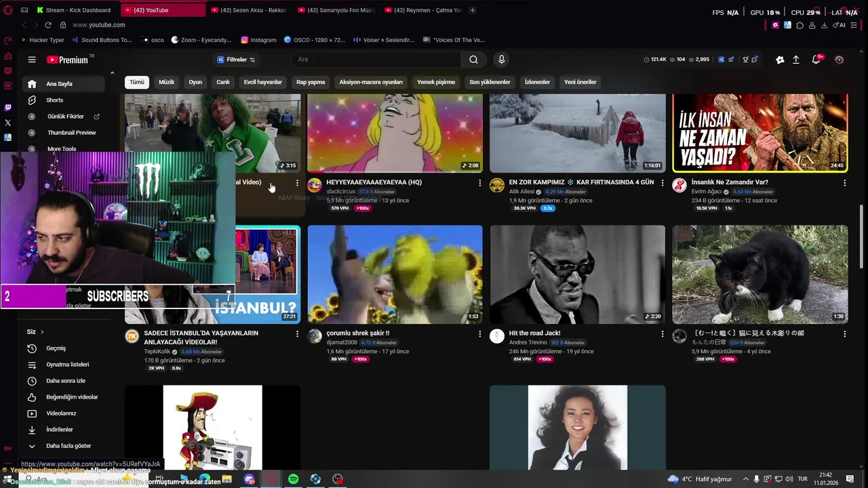Image resolution: width=868 pixels, height=488 pixels.
Task: Collapse sidebar tools with up chevron
Action: pos(112,73)
